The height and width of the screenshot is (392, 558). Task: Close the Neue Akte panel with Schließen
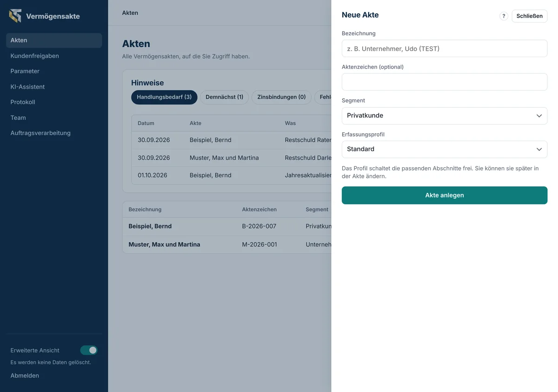[x=530, y=16]
